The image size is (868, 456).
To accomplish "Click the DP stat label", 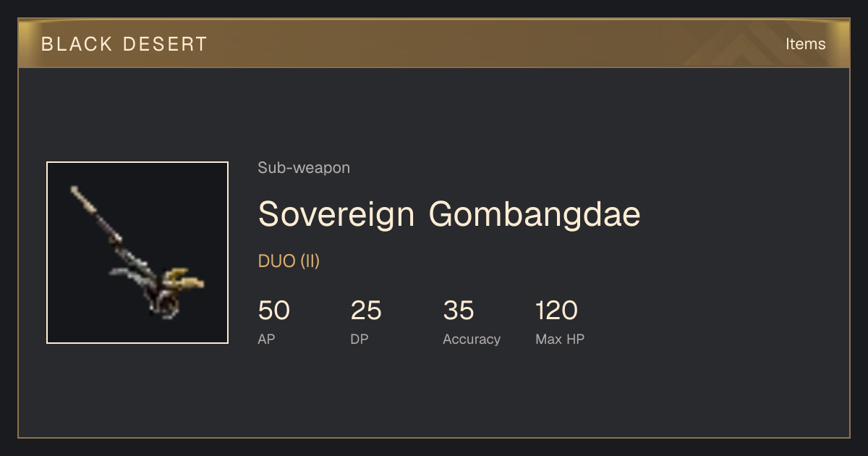I will (x=359, y=339).
